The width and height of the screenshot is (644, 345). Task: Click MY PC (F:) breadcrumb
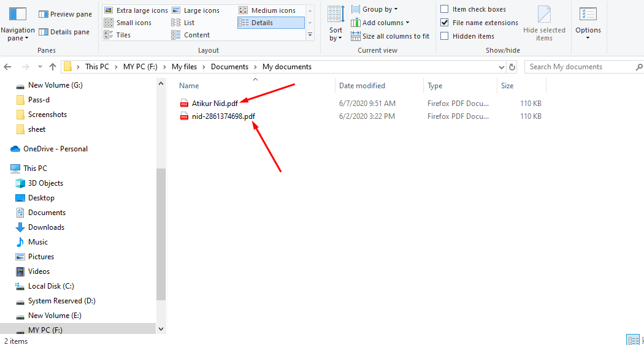coord(140,66)
